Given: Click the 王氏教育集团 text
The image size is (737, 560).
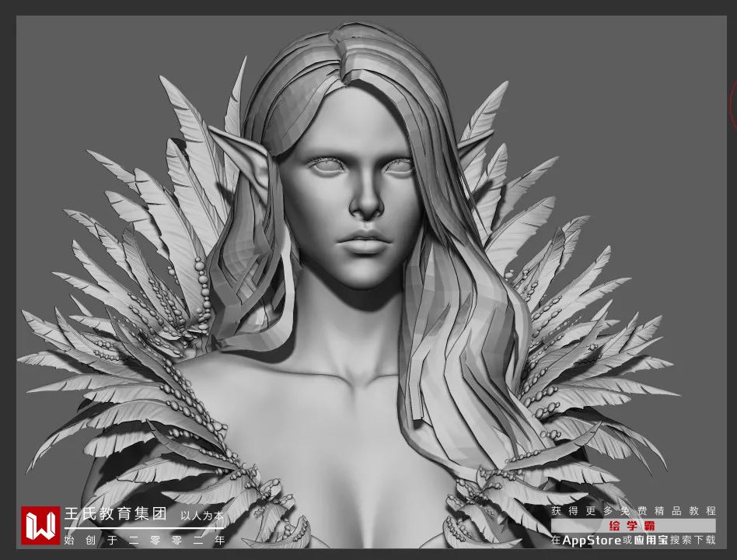Looking at the screenshot, I should pyautogui.click(x=116, y=513).
